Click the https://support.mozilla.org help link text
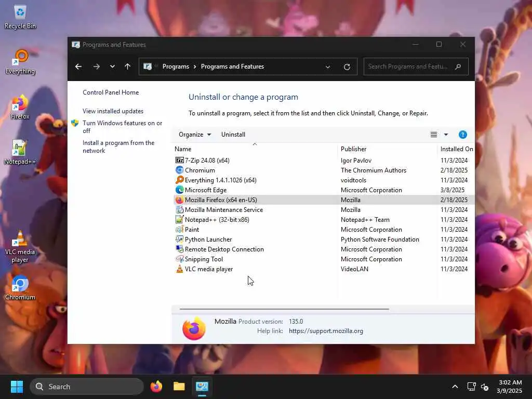This screenshot has height=399, width=532. 326,331
